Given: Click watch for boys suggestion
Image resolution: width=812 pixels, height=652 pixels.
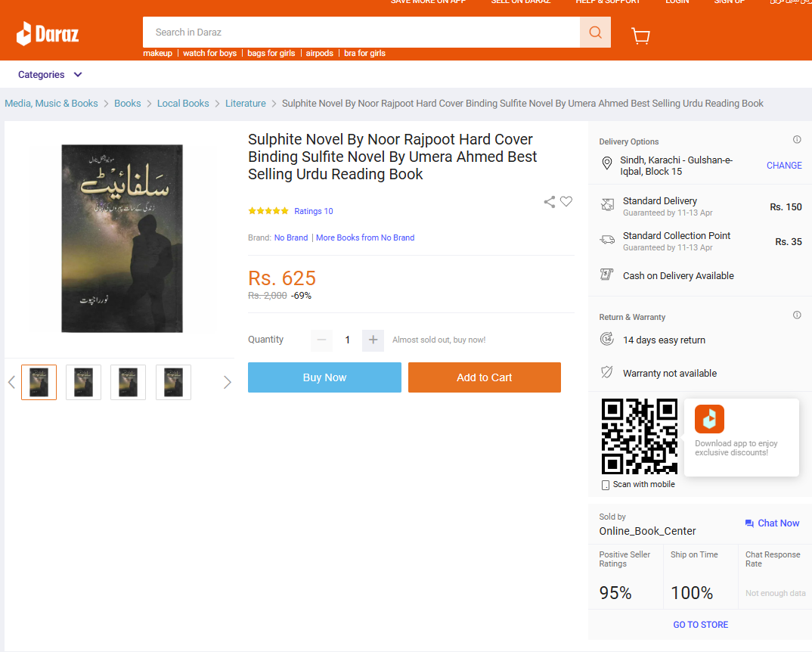Looking at the screenshot, I should [209, 54].
